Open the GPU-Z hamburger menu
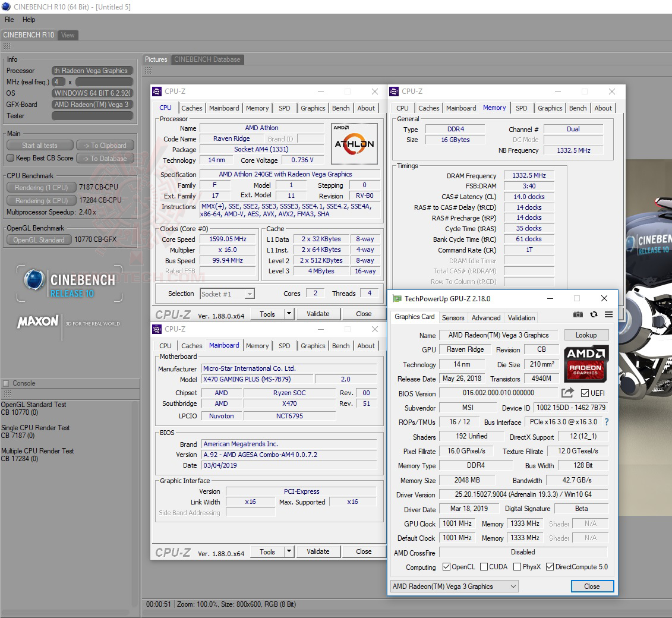 [x=608, y=315]
